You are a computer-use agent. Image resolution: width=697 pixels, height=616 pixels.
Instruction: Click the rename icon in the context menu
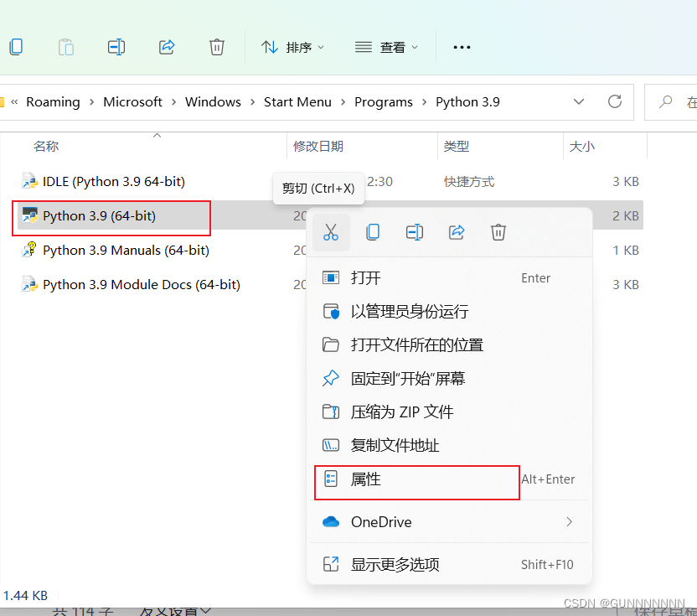[x=415, y=232]
